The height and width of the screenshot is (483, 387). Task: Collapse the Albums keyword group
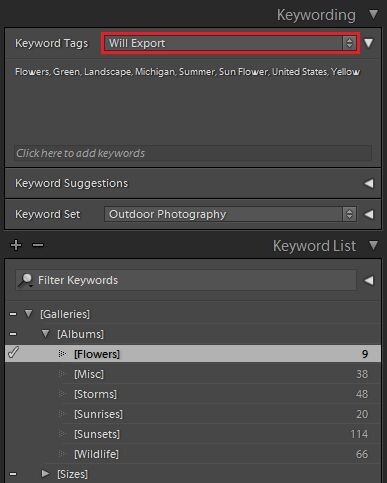[x=46, y=334]
